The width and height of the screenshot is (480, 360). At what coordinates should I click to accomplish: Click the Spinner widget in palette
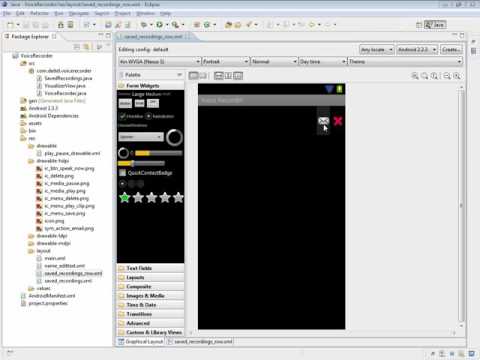click(141, 137)
